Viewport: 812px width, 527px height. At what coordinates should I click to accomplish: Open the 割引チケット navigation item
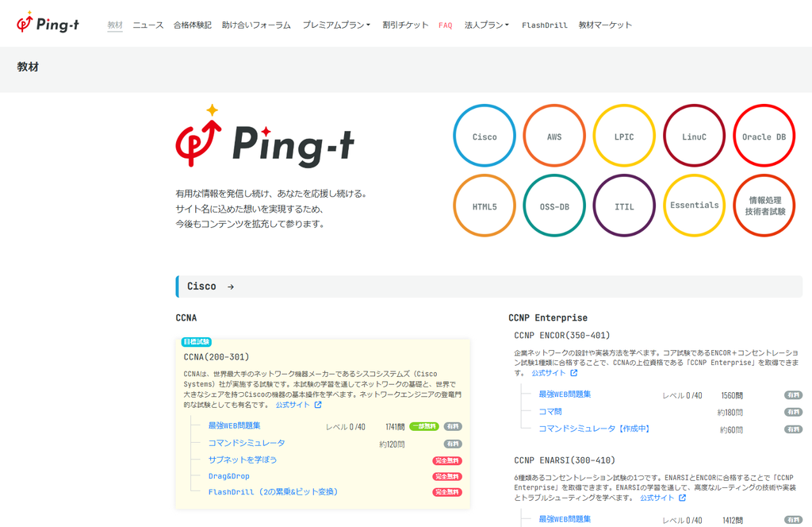(x=405, y=25)
